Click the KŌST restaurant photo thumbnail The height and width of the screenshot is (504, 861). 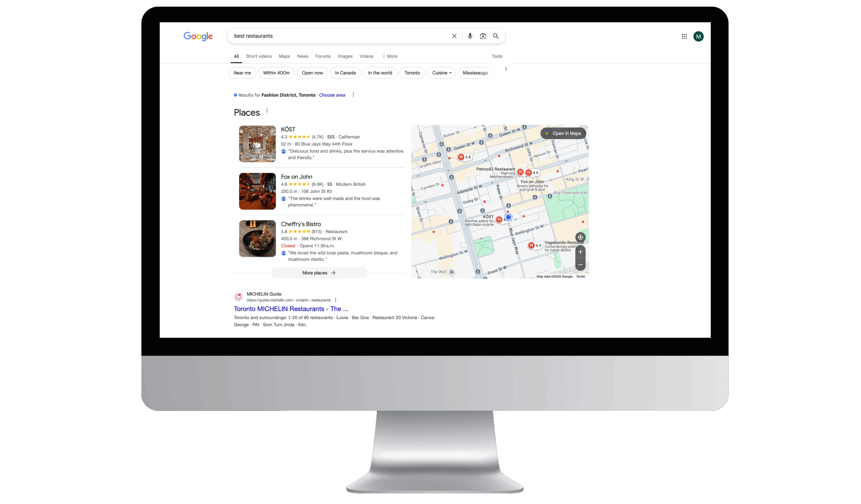coord(257,144)
